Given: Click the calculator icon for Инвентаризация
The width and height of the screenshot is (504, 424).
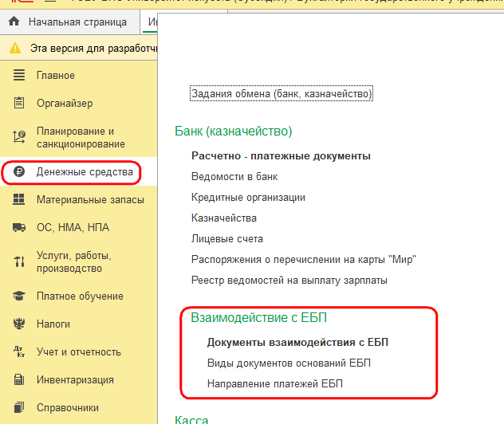Looking at the screenshot, I should pos(19,379).
